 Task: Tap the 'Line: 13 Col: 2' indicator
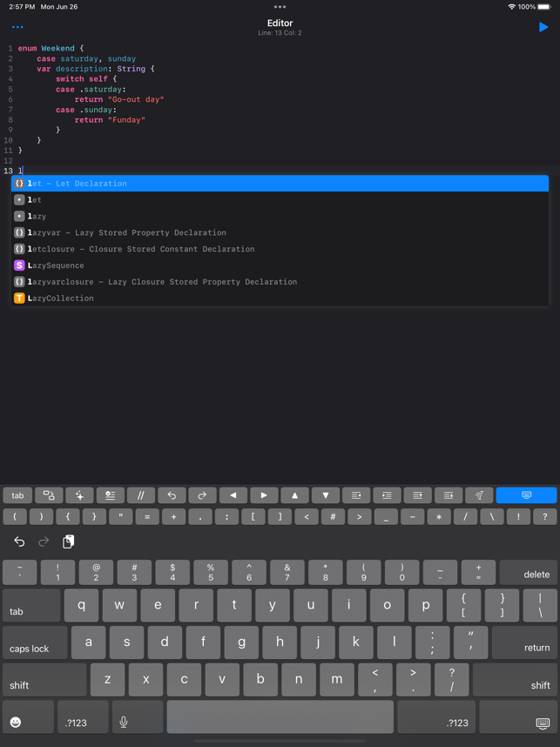[x=280, y=33]
